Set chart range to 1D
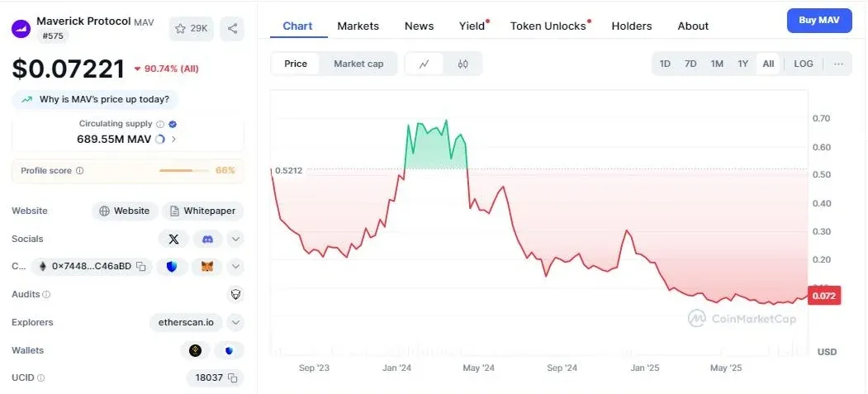Viewport: 868px width, 394px height. (x=665, y=64)
